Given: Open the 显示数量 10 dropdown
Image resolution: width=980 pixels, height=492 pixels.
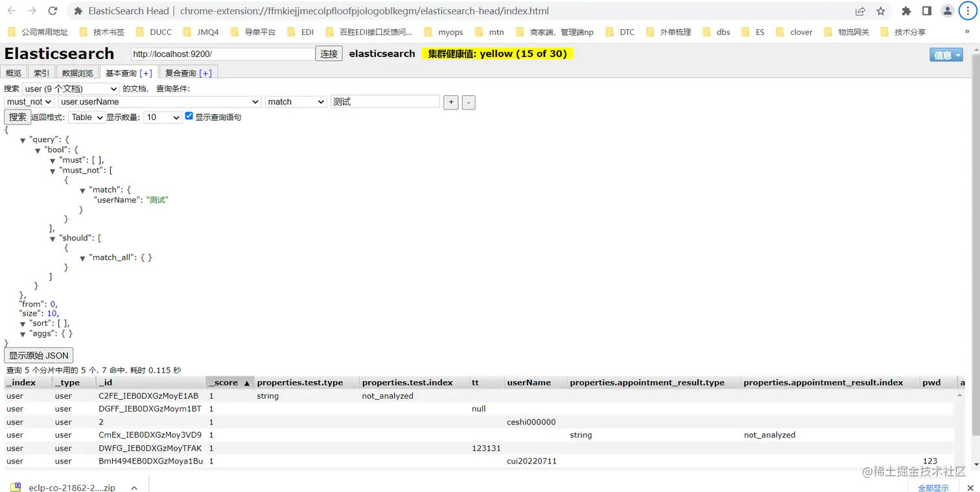Looking at the screenshot, I should click(x=163, y=117).
